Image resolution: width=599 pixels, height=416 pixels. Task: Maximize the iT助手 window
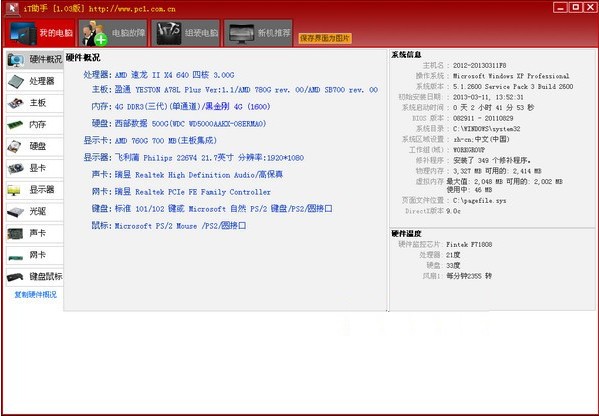coord(576,8)
